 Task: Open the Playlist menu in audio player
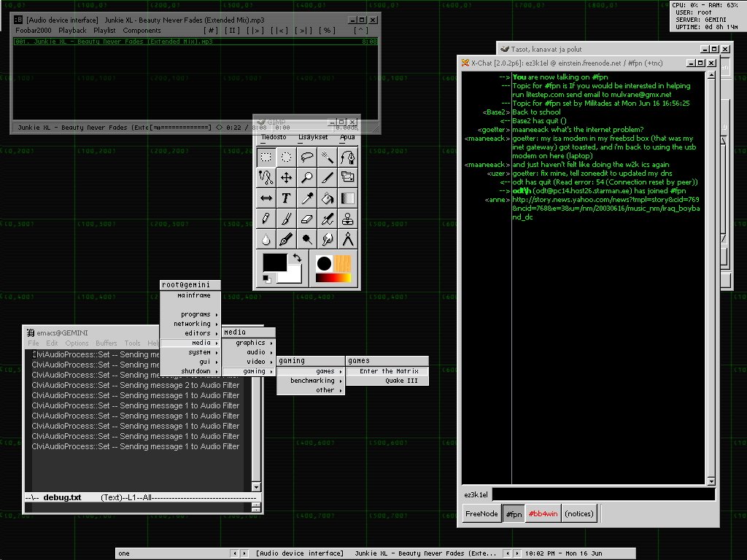[104, 31]
